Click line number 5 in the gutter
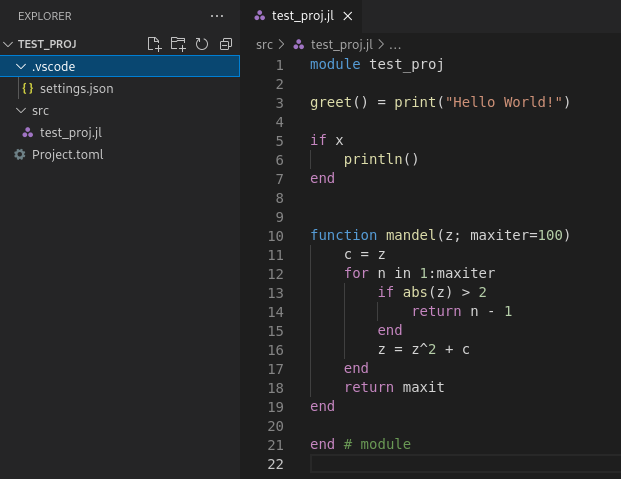The image size is (621, 479). click(280, 141)
